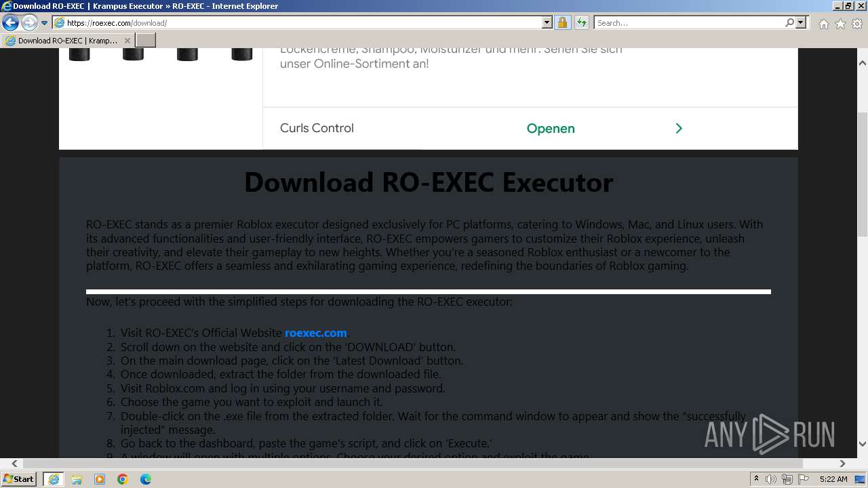The height and width of the screenshot is (488, 868).
Task: Open the Favorites star icon
Action: coord(840,23)
